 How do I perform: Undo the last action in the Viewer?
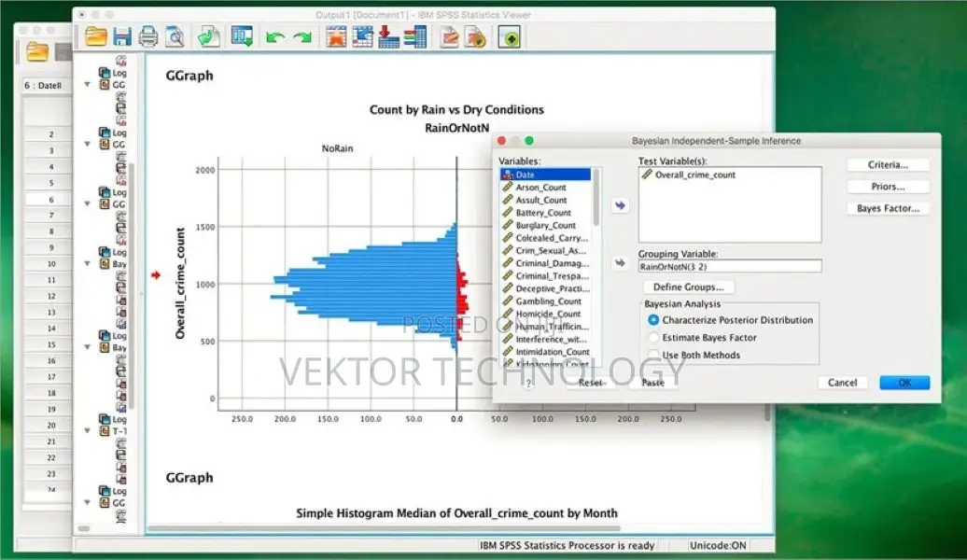point(275,37)
